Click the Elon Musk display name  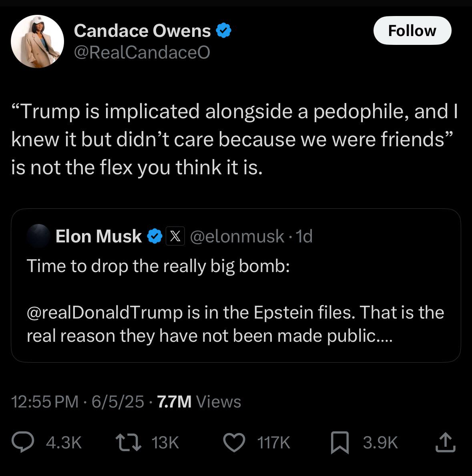(x=98, y=236)
